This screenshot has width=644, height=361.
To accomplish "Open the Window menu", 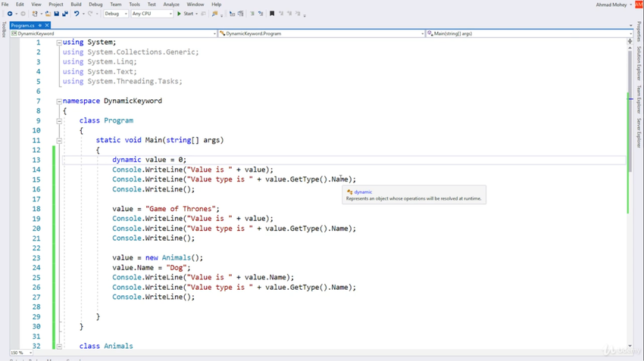I will 195,4.
